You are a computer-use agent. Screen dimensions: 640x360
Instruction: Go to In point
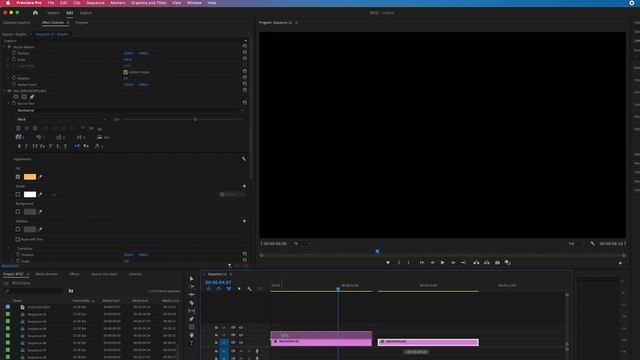tap(422, 263)
